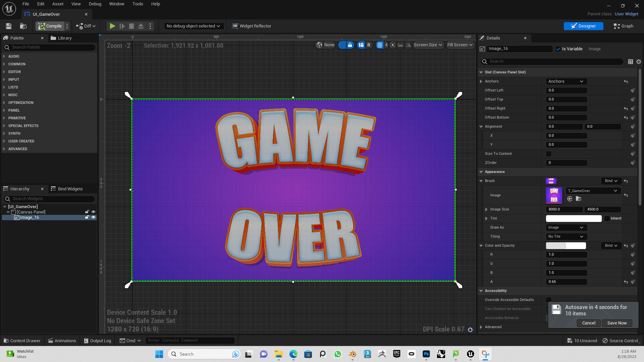Click the Offset Left input field
The image size is (644, 362).
(566, 90)
